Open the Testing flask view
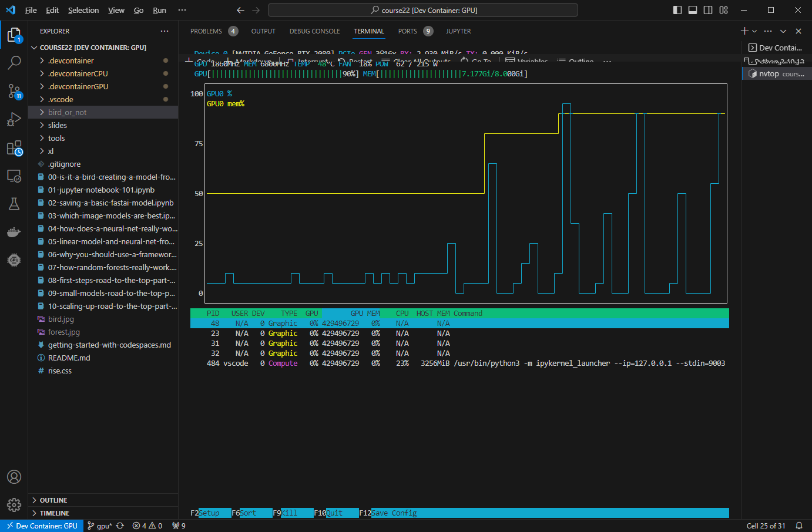 point(14,204)
